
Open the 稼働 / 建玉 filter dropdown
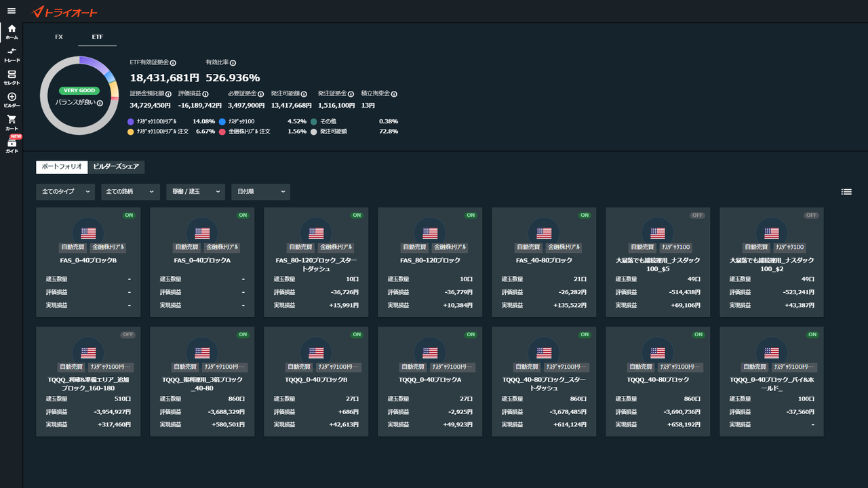click(x=195, y=192)
